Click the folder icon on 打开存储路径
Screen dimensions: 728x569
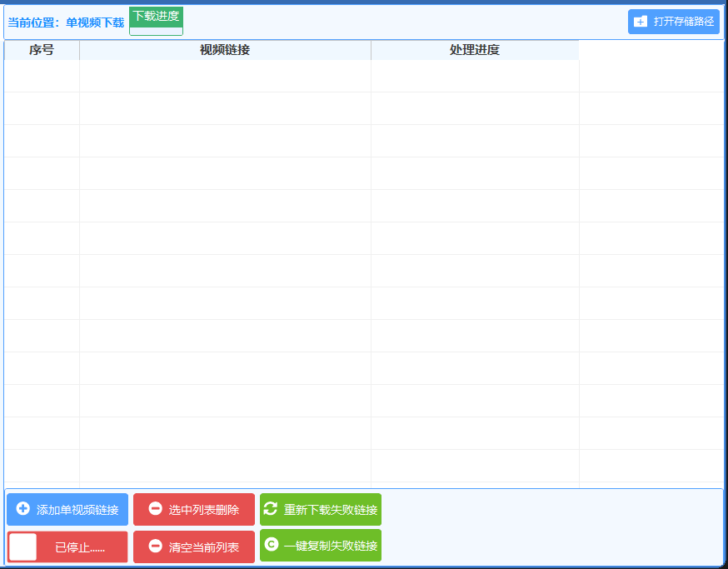640,22
